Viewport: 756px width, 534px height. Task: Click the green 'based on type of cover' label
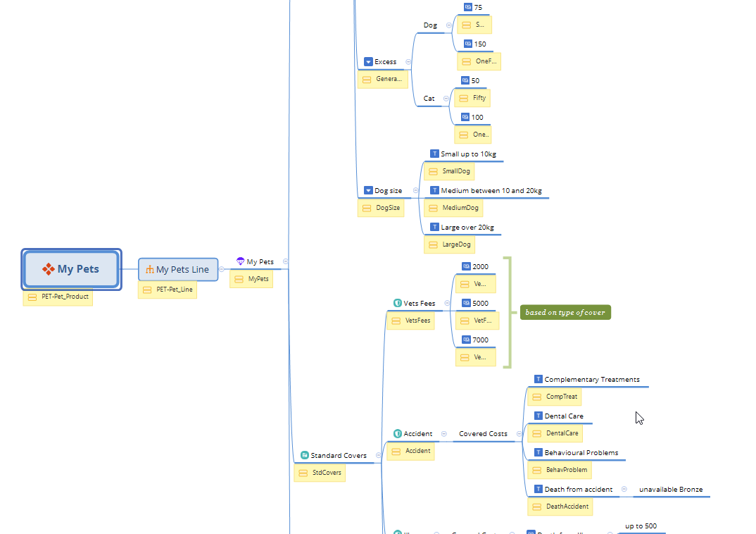pos(565,312)
